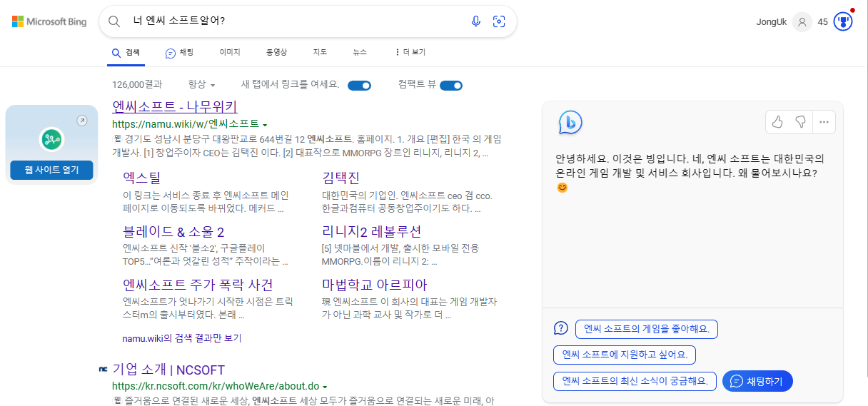
Task: Expand dropdown arrow beside namu.wiki URL
Action: pos(265,124)
